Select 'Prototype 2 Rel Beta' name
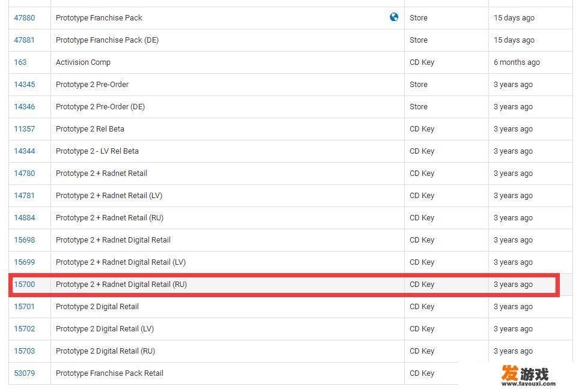The image size is (585, 392). [x=90, y=129]
